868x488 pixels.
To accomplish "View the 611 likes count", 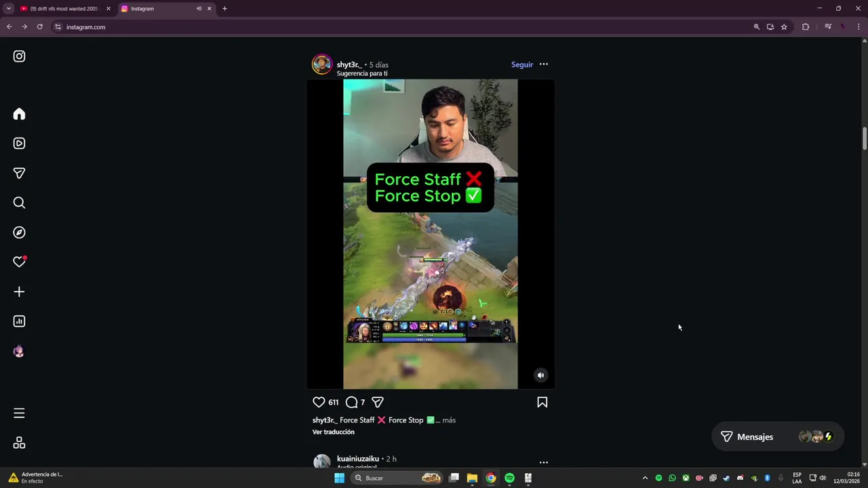I will pos(334,403).
